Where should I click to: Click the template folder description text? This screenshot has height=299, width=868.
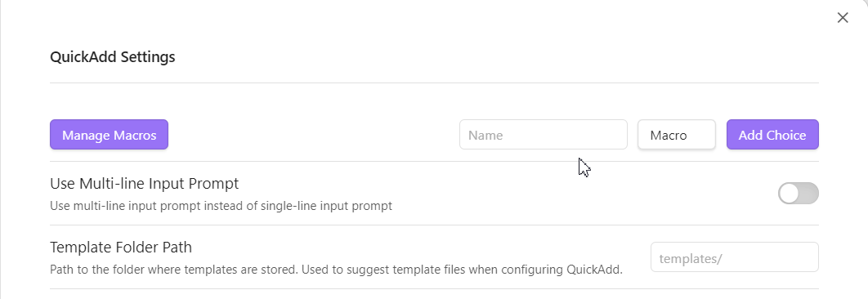click(x=336, y=270)
